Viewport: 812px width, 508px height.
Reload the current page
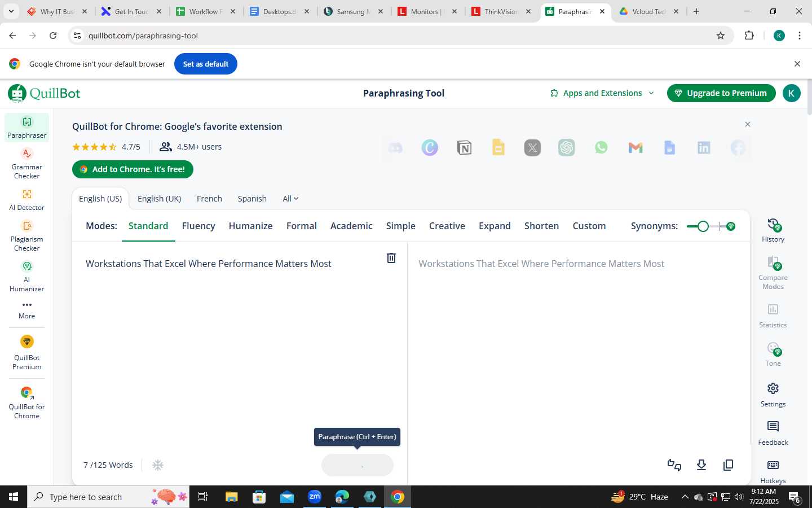tap(53, 36)
